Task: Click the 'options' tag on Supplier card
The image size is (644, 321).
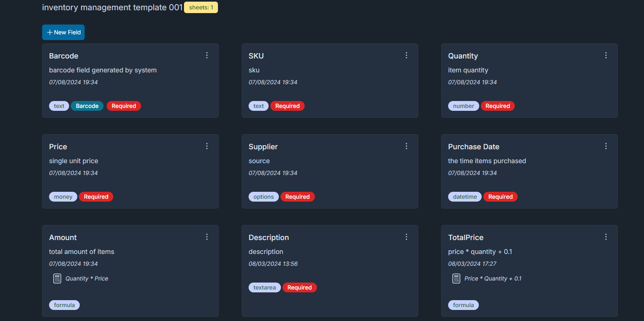Action: [x=264, y=197]
